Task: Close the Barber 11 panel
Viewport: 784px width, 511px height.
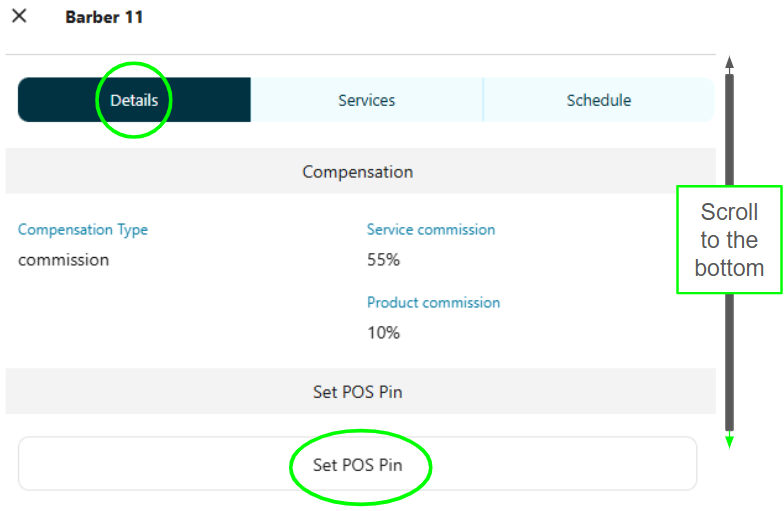Action: [19, 16]
